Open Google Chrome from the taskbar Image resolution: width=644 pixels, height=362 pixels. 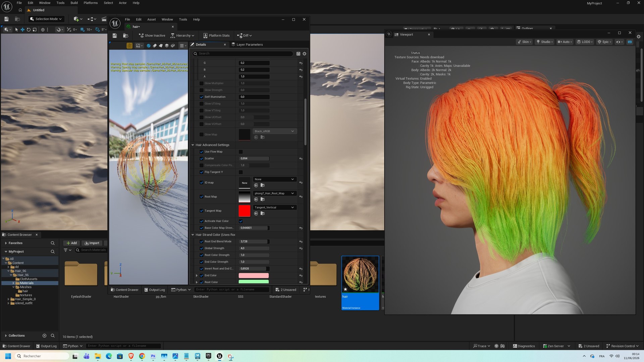click(142, 356)
